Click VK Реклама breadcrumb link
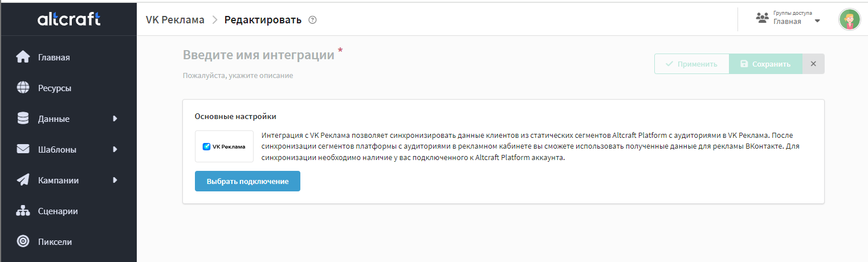The image size is (868, 262). point(175,20)
